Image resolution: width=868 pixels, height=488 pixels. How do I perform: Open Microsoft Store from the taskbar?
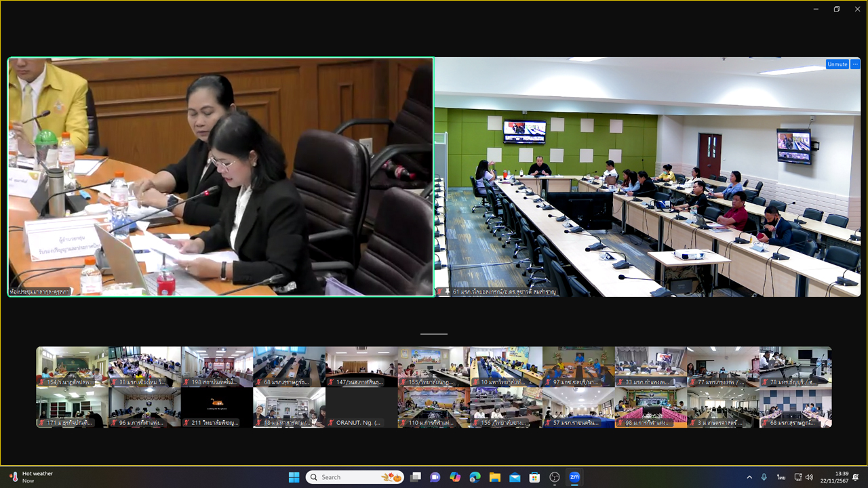[x=534, y=477]
